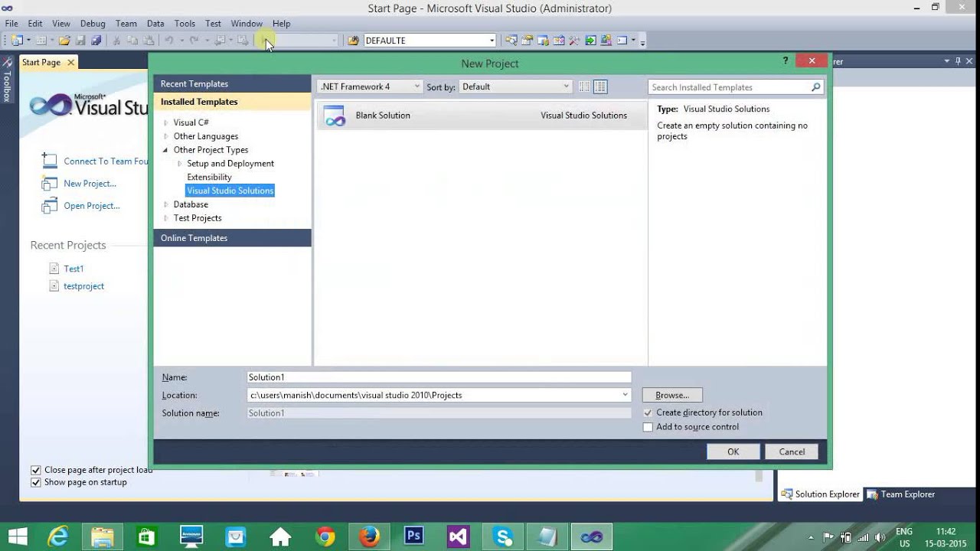
Task: Switch to Team Explorer tab
Action: pos(901,494)
